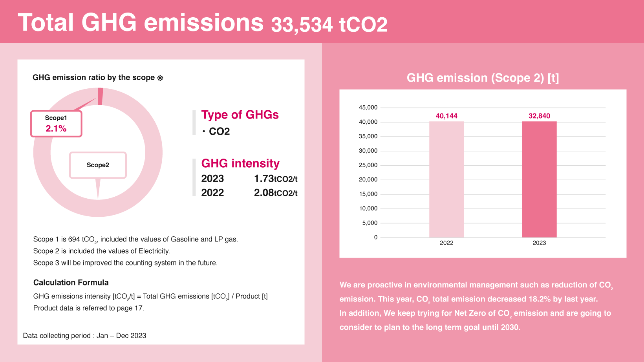Click the Scope1 2.1% callout box
Screen dimensions: 644x362
click(x=56, y=124)
